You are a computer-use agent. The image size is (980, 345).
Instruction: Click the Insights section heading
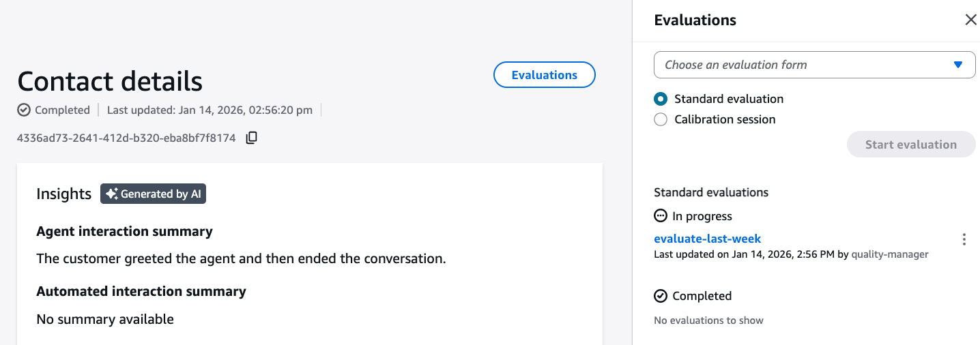63,194
